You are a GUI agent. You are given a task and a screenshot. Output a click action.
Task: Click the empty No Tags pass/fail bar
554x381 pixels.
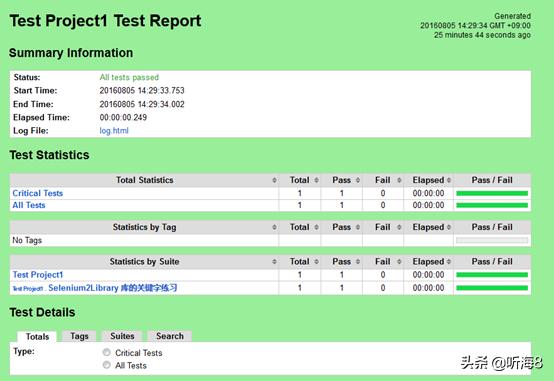point(492,240)
